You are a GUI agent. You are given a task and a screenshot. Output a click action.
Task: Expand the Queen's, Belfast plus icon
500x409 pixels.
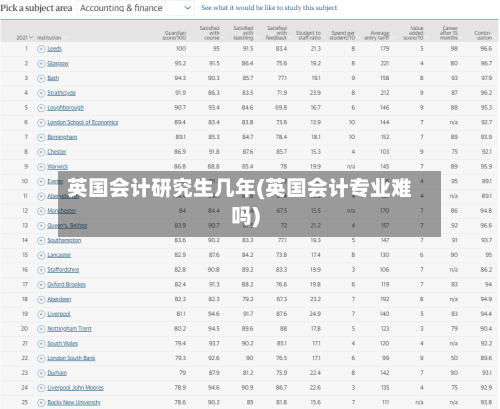[x=41, y=226]
